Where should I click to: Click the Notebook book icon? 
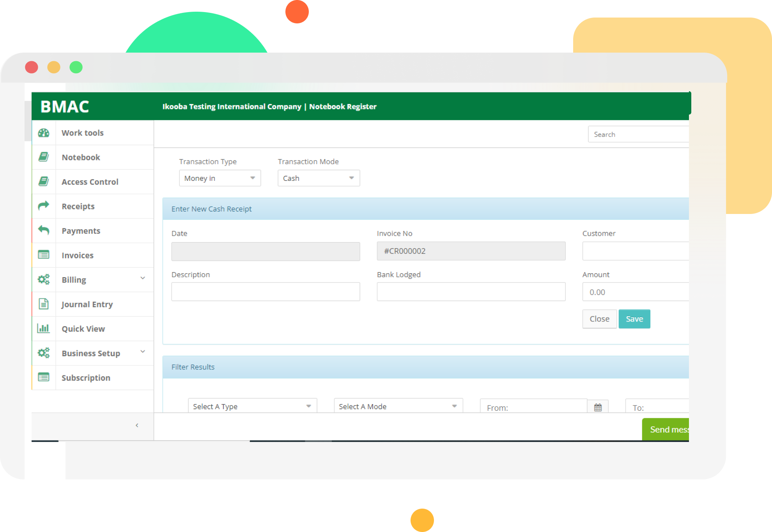(x=44, y=157)
